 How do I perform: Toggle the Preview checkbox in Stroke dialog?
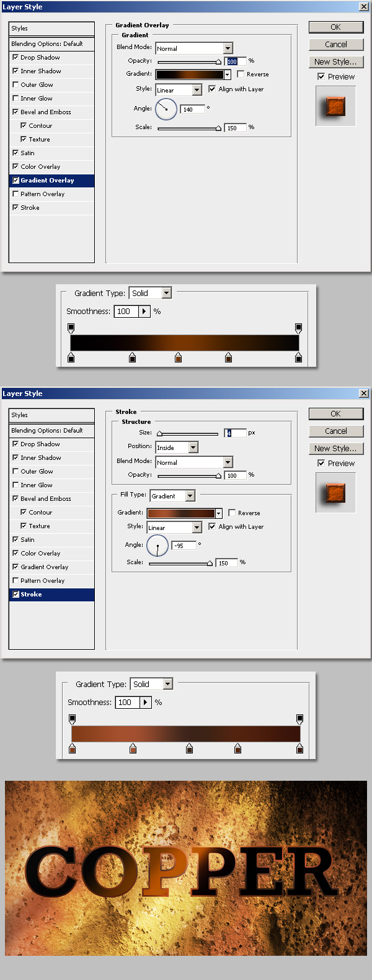point(321,463)
